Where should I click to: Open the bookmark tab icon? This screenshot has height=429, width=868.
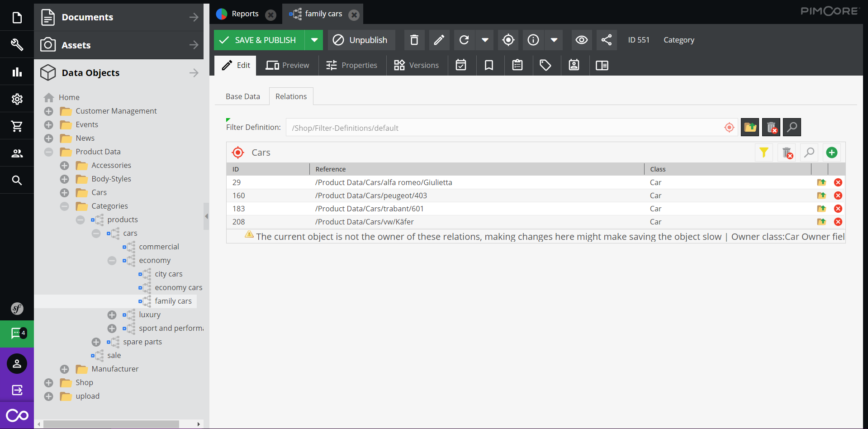coord(489,65)
